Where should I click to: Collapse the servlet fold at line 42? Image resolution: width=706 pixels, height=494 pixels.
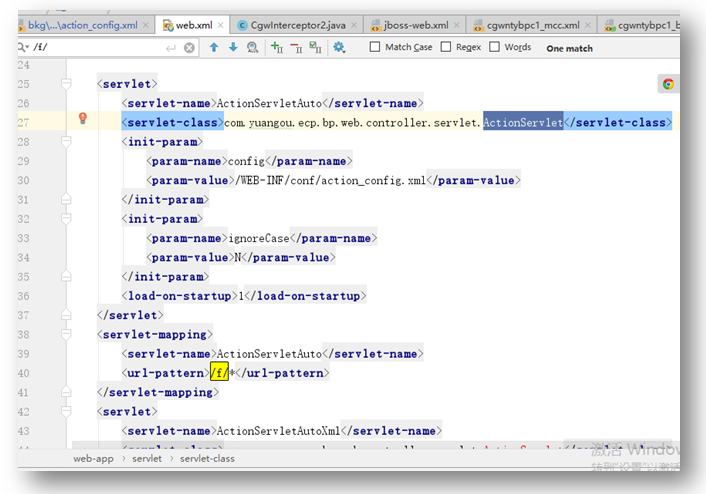click(66, 411)
